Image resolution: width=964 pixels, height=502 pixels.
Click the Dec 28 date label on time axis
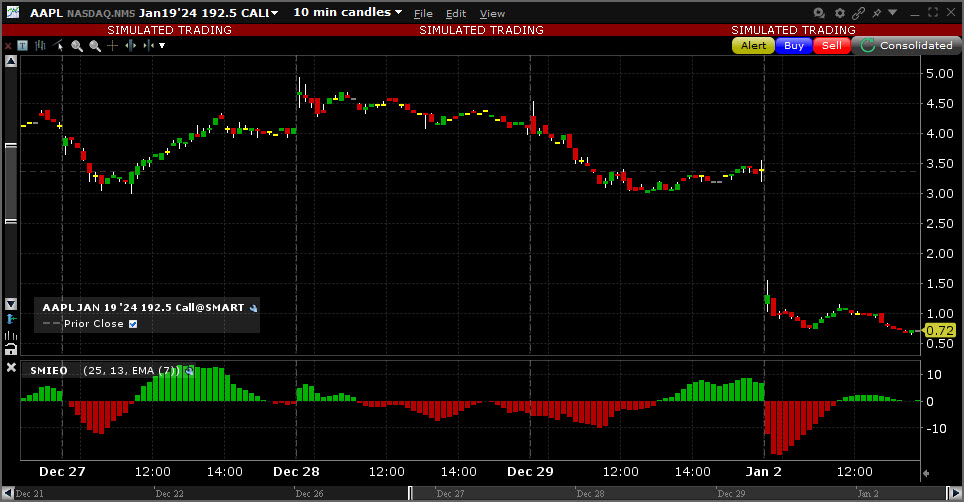pos(296,472)
